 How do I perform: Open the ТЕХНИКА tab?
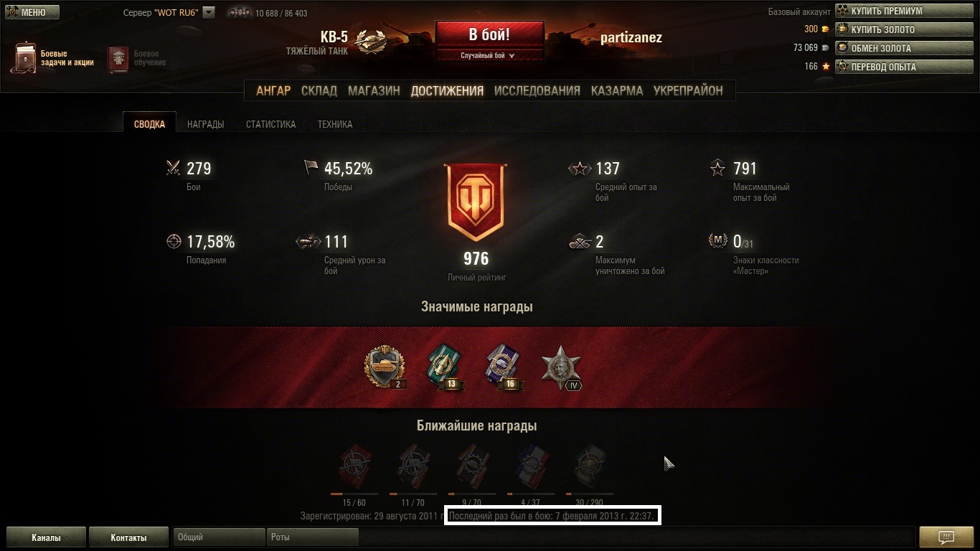click(x=335, y=124)
